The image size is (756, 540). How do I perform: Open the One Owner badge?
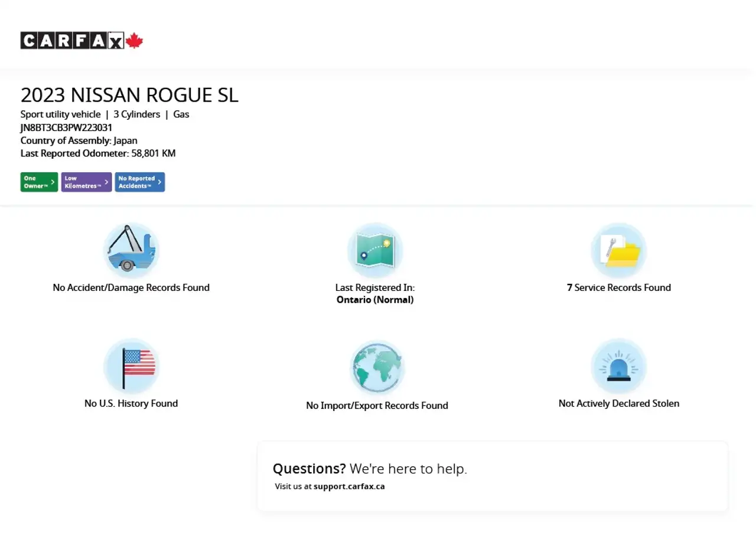tap(39, 182)
